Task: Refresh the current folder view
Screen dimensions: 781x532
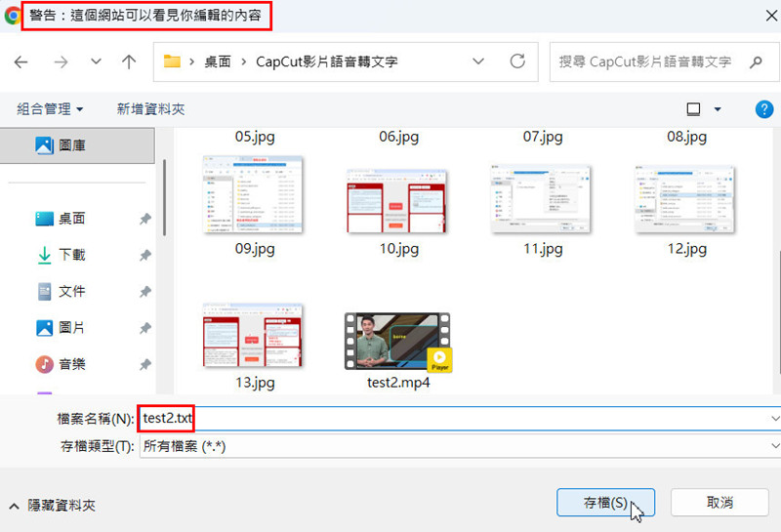Action: click(517, 61)
